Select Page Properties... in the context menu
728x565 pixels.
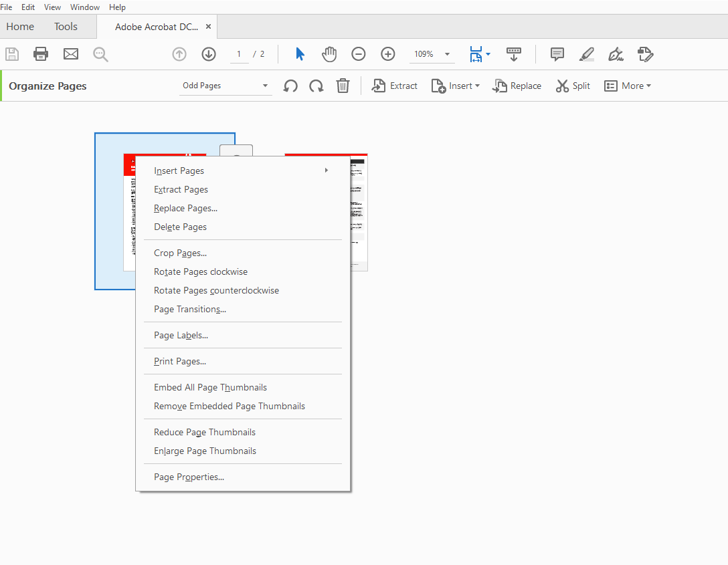click(x=189, y=477)
